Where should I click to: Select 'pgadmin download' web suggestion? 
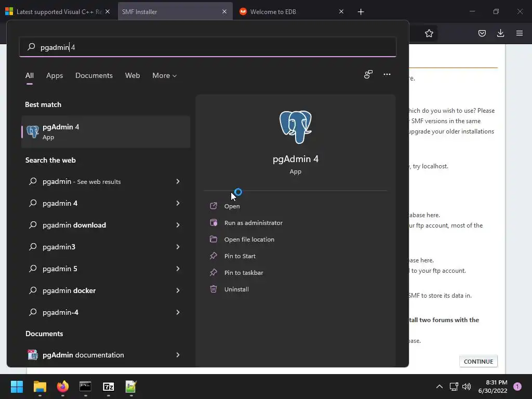click(x=74, y=225)
